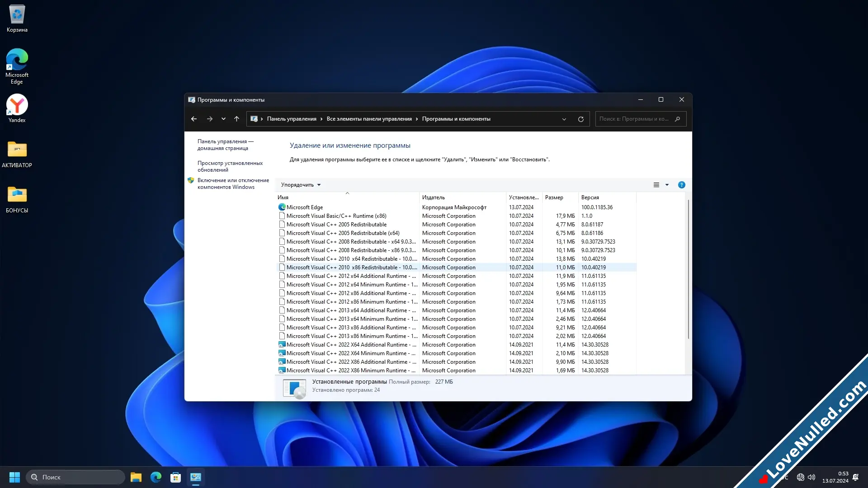Go up one level with up arrow
Viewport: 868px width, 488px height.
236,119
